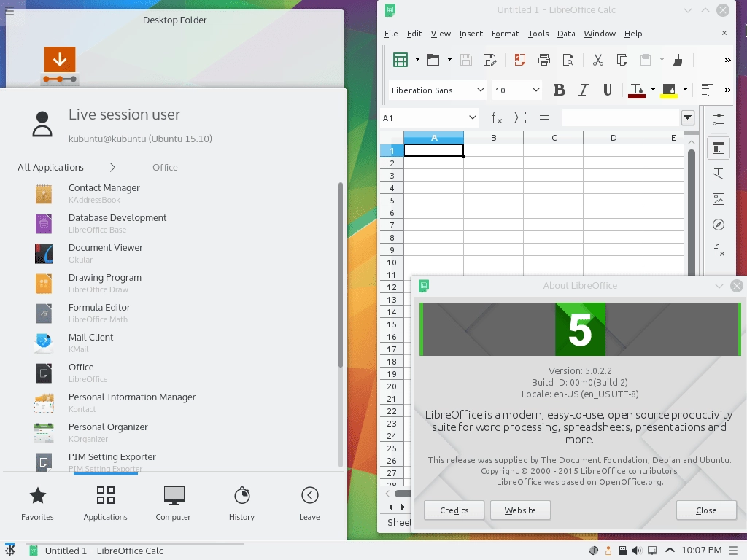Click the Save As icon in the Calc toolbar

(489, 60)
